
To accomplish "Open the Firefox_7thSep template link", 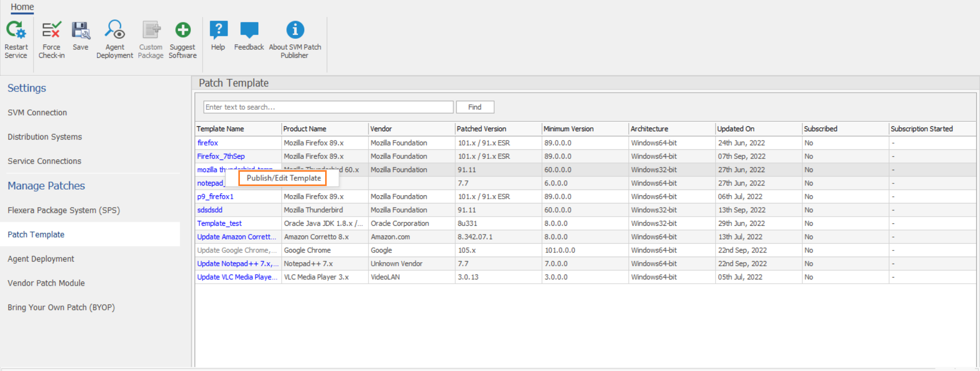I will point(221,156).
